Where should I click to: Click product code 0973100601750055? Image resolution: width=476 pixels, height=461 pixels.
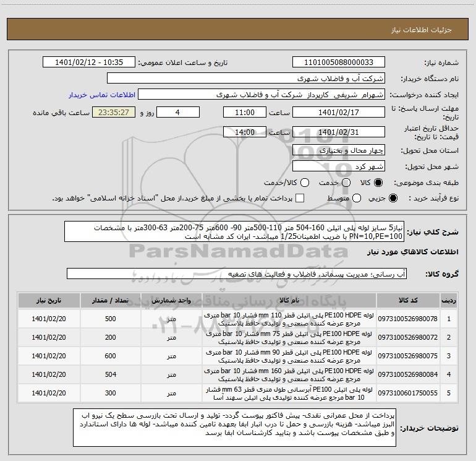[408, 393]
